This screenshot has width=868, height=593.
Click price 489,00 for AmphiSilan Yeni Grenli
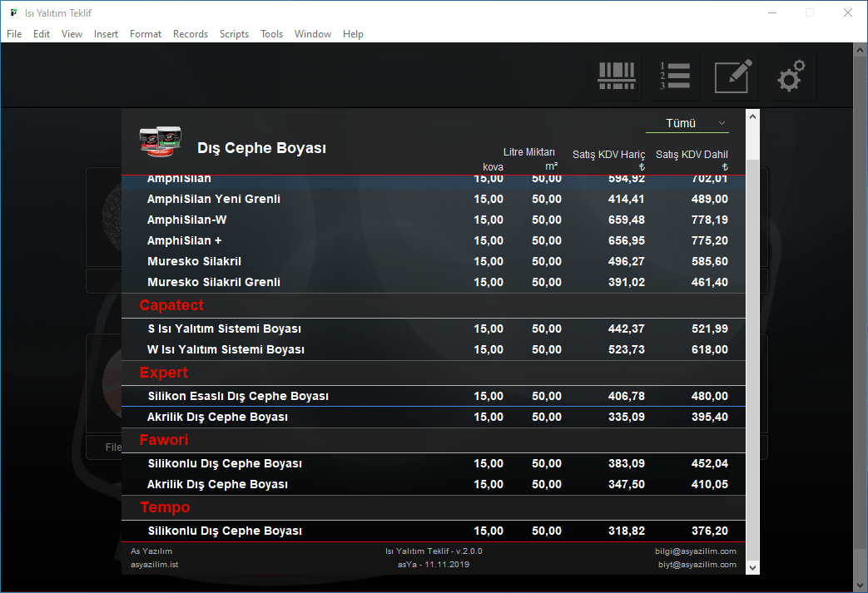click(709, 199)
